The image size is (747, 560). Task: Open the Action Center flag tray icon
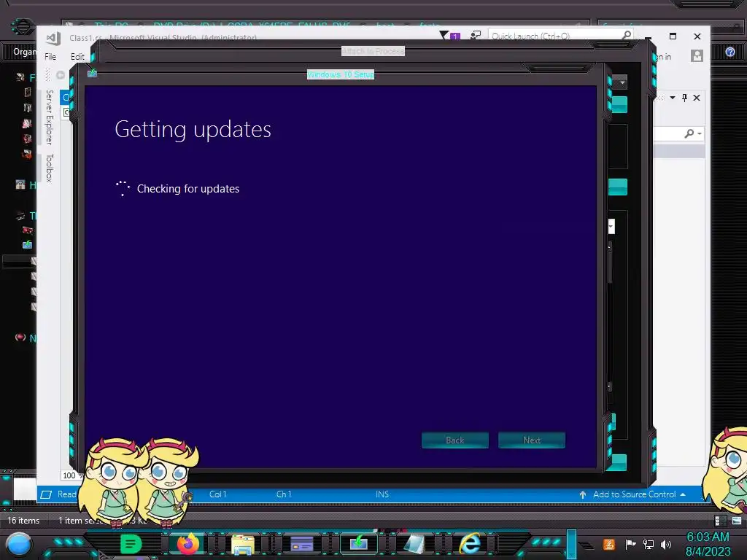(630, 544)
